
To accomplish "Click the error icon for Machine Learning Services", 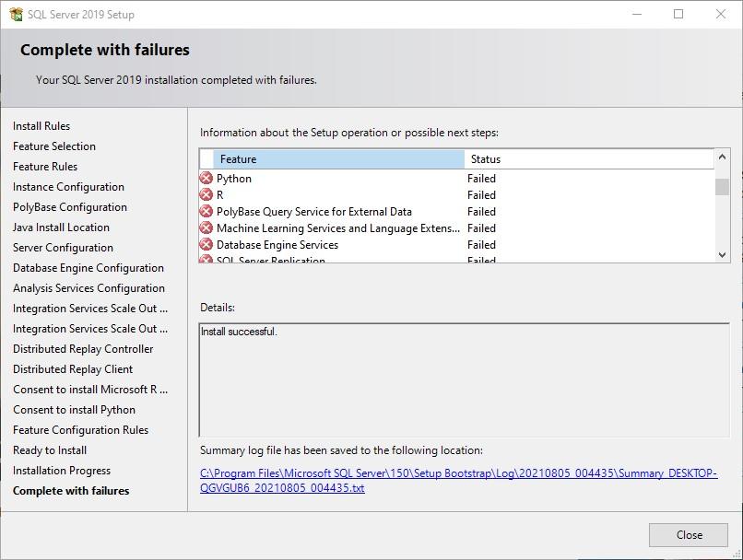I will click(206, 228).
